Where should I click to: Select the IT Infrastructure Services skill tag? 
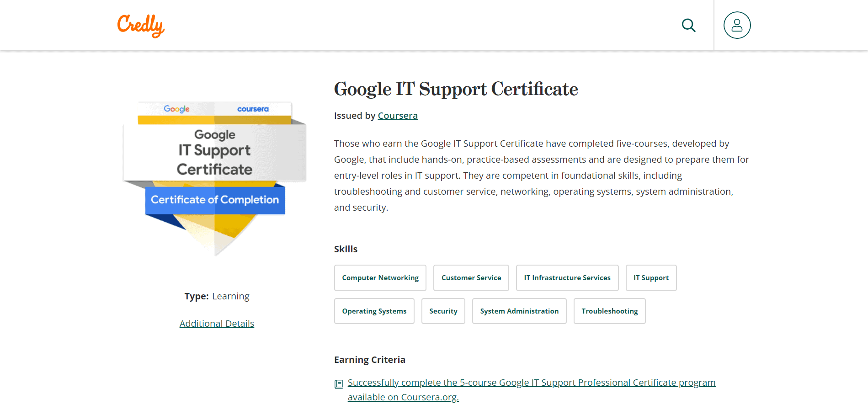[567, 278]
